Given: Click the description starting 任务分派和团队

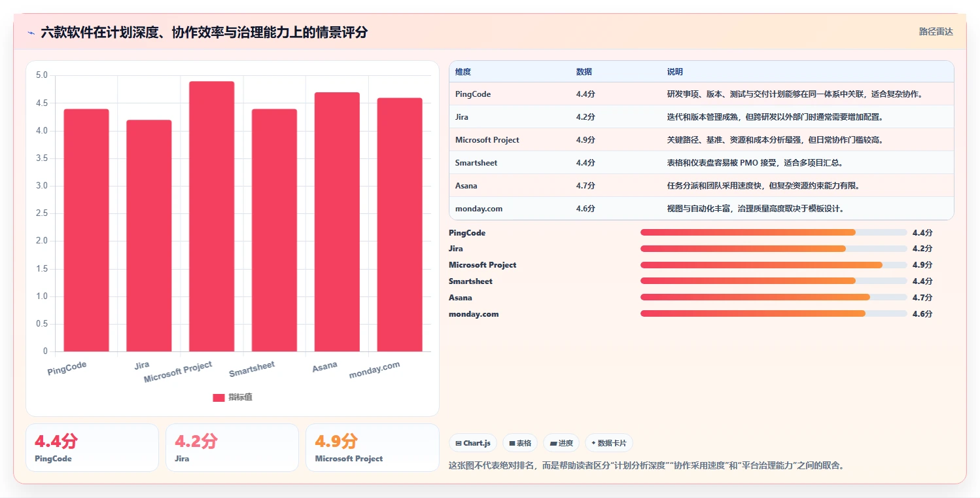Looking at the screenshot, I should click(763, 186).
